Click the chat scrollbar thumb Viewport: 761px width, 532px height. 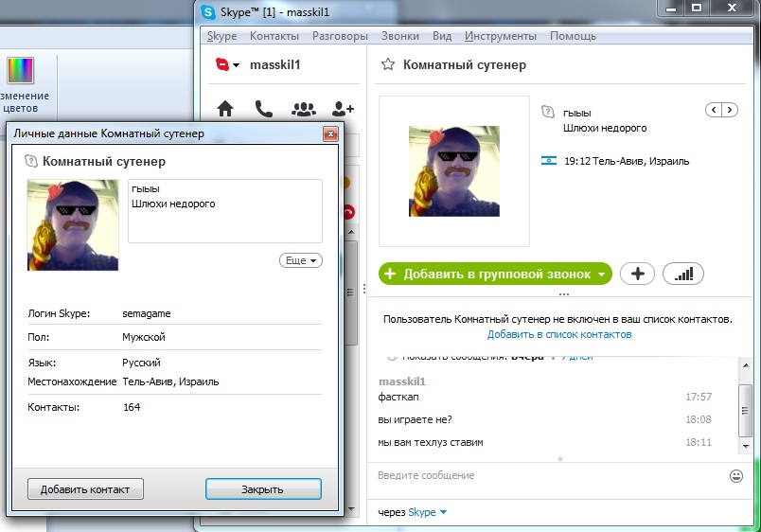pos(746,411)
